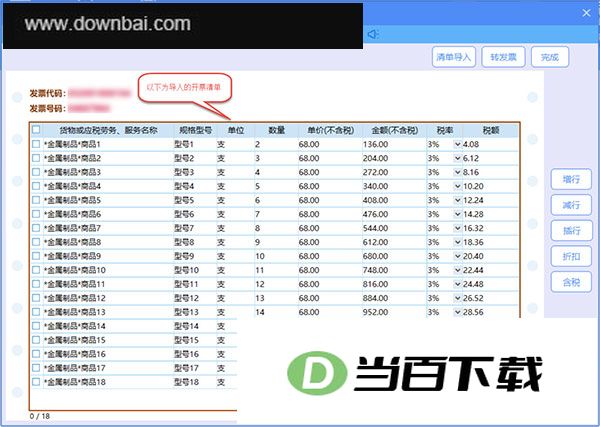Open tax rate dropdown for 商品13

coord(457,312)
